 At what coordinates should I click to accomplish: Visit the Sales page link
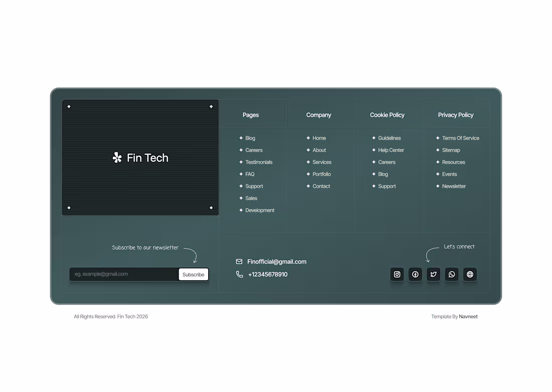[251, 199]
